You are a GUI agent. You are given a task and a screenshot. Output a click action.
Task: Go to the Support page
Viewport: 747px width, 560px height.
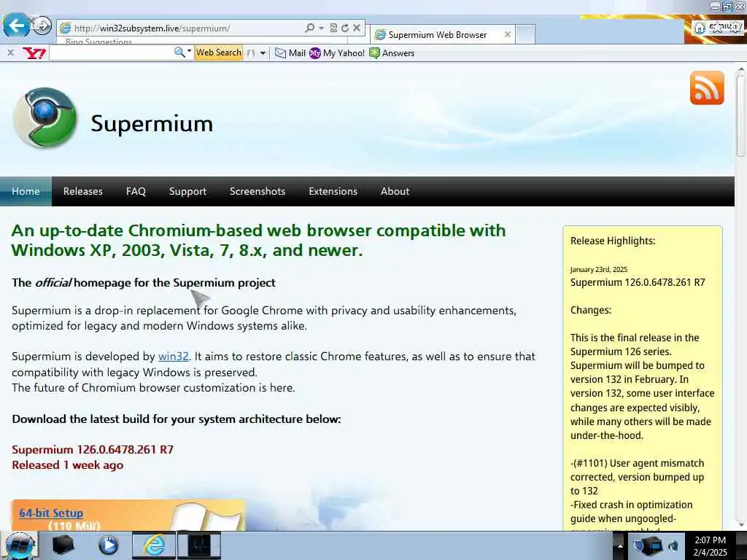(x=187, y=192)
